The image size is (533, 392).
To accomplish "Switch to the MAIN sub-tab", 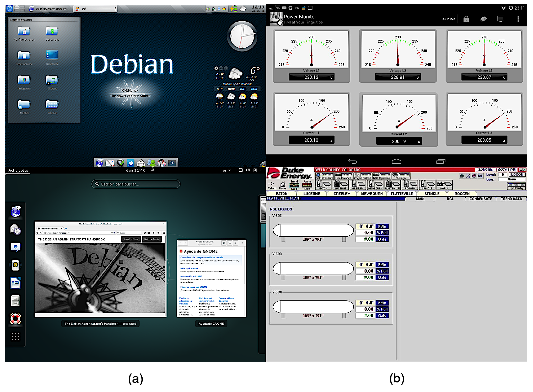I will [x=420, y=199].
